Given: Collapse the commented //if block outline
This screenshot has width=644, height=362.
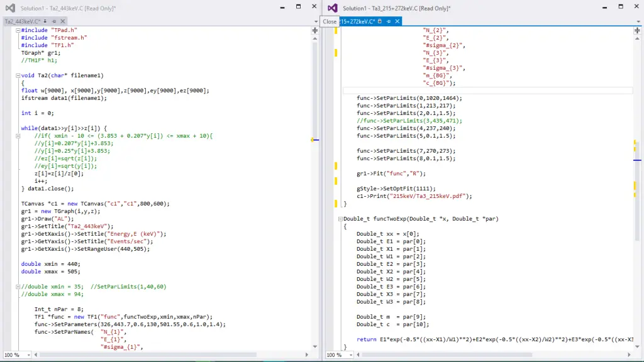Looking at the screenshot, I should pyautogui.click(x=18, y=136).
